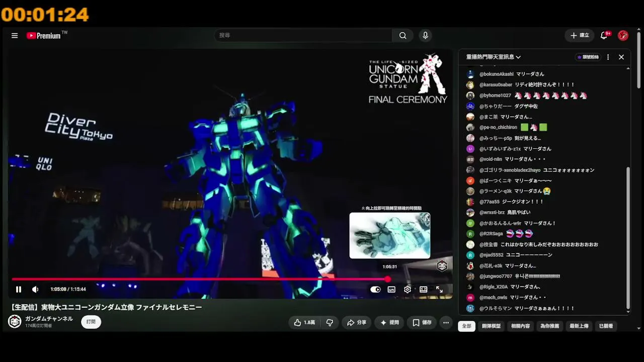Toggle subtitles captions button
644x362 pixels.
tap(391, 289)
